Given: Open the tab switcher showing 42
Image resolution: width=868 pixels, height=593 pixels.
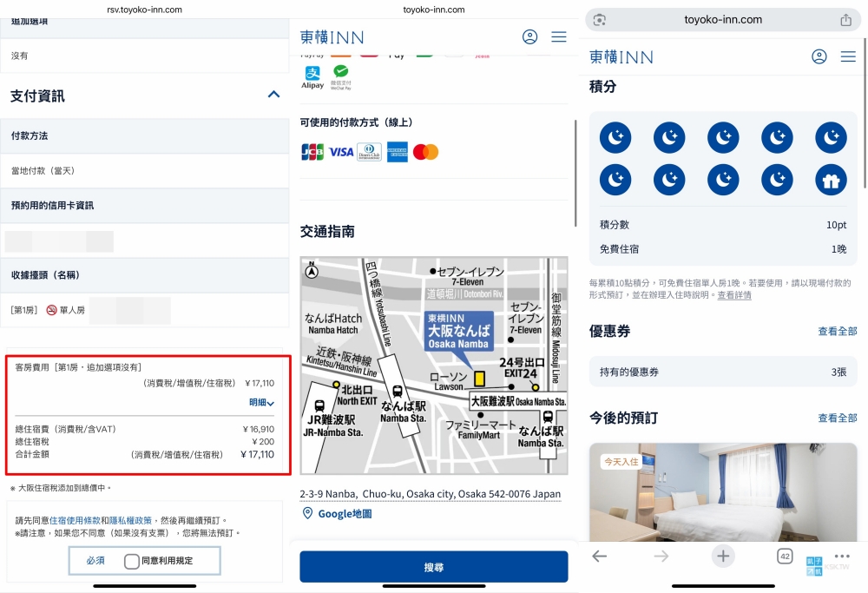Looking at the screenshot, I should tap(785, 556).
